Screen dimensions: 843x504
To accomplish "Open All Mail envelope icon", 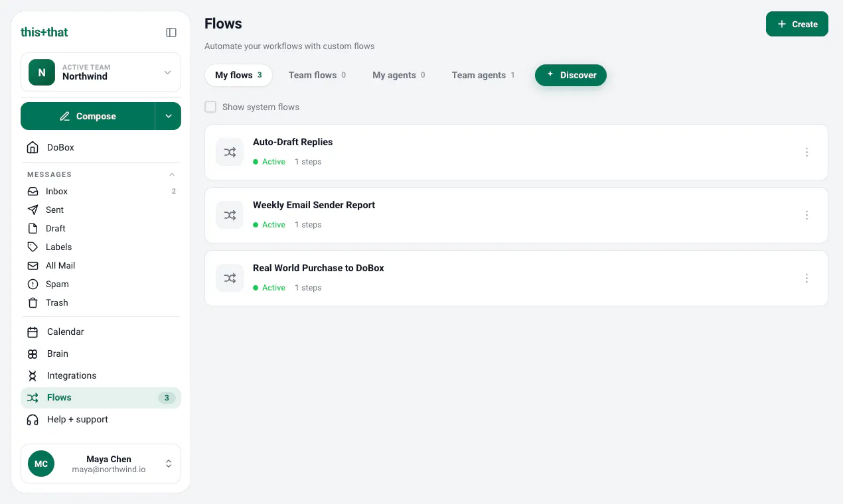I will click(33, 265).
